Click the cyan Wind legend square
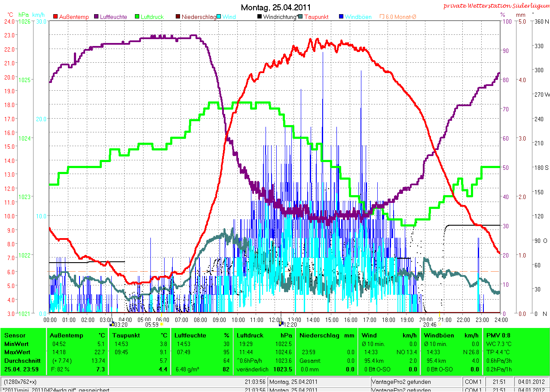Image resolution: width=550 pixels, height=392 pixels. [219, 17]
